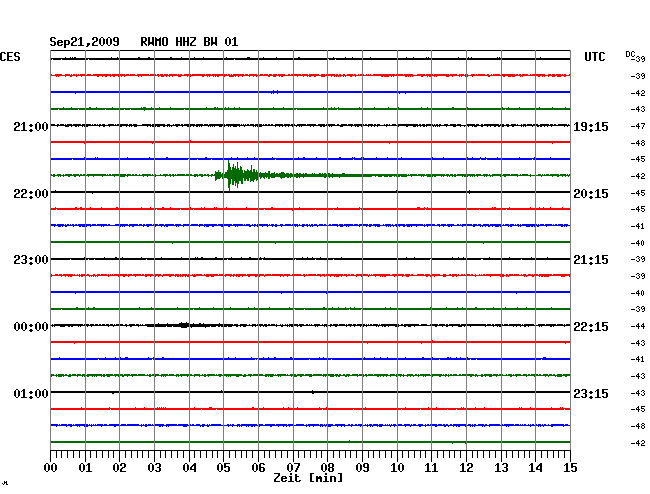Click minute tick label 09 on the axis
The image size is (650, 494).
[362, 468]
